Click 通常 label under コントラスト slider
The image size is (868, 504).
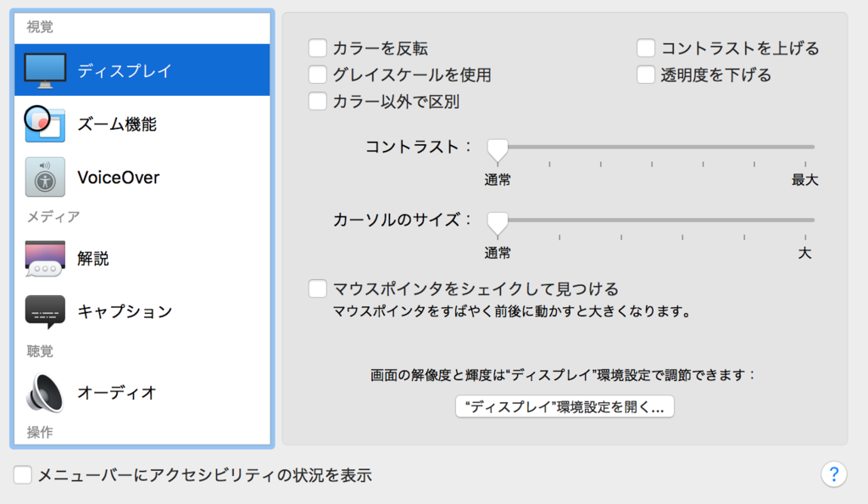[498, 180]
